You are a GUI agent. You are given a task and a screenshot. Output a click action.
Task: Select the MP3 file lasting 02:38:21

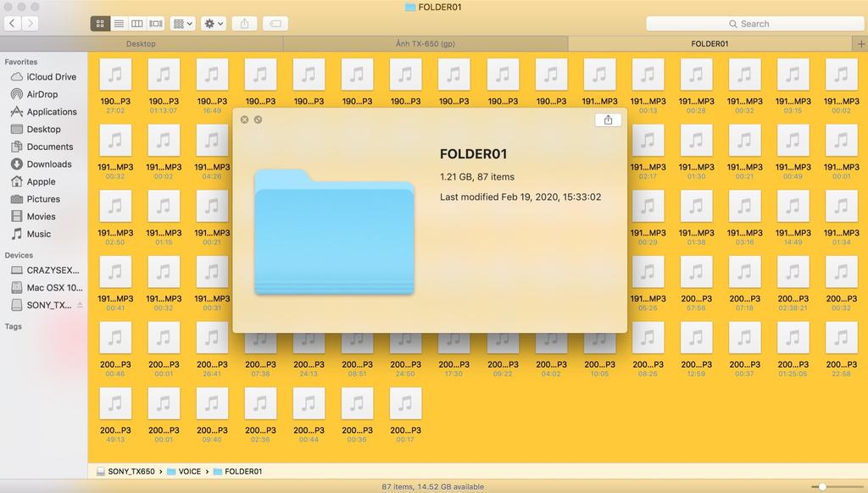tap(793, 272)
